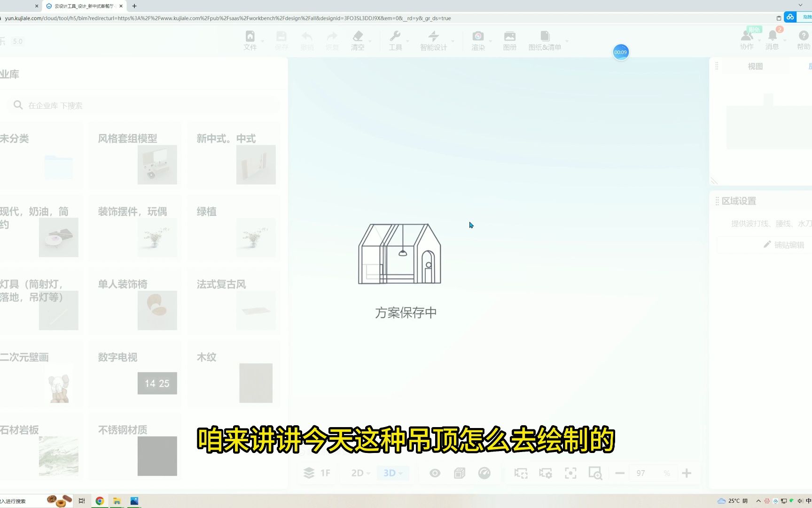Screen dimensions: 812x508
Task: Close the 云设计工具 browser tab
Action: [x=121, y=6]
